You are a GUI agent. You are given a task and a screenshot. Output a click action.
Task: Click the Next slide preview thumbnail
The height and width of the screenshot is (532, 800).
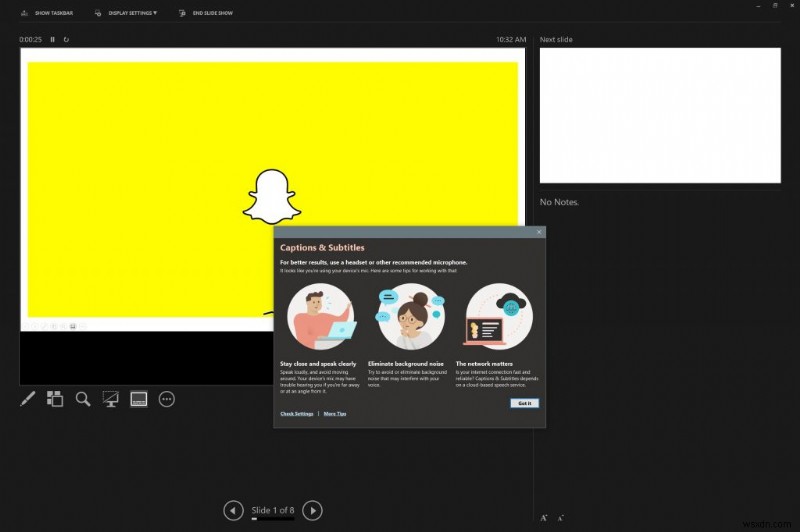660,115
